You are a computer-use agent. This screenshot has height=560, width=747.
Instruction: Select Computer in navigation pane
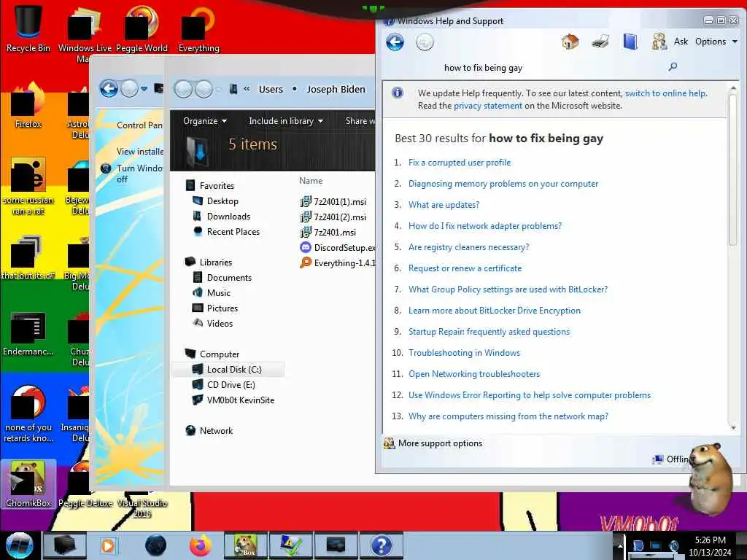tap(212, 354)
